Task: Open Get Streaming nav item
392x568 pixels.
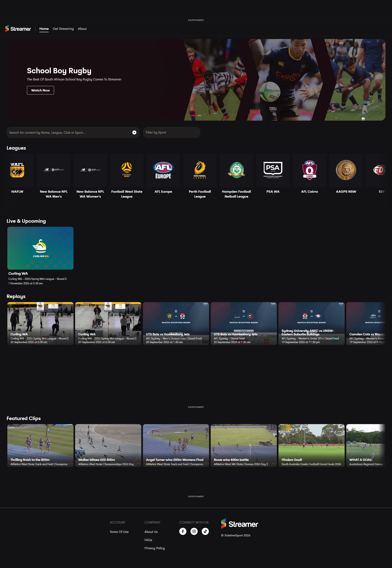Action: click(63, 29)
